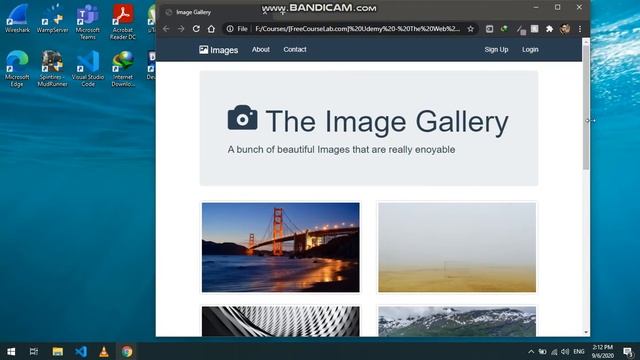Click the browser forward arrow
The width and height of the screenshot is (640, 360).
point(181,29)
